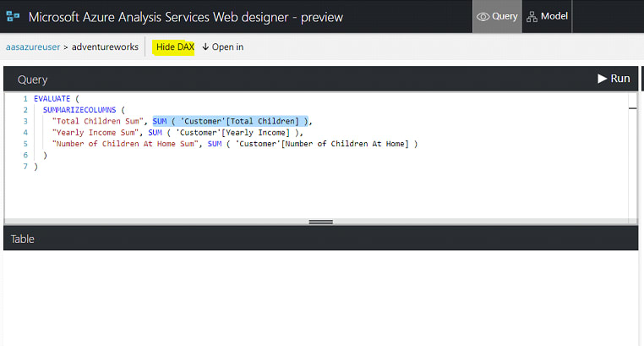This screenshot has height=346, width=644.
Task: Click the query editor vertical scrollbar marker
Action: tap(633, 108)
